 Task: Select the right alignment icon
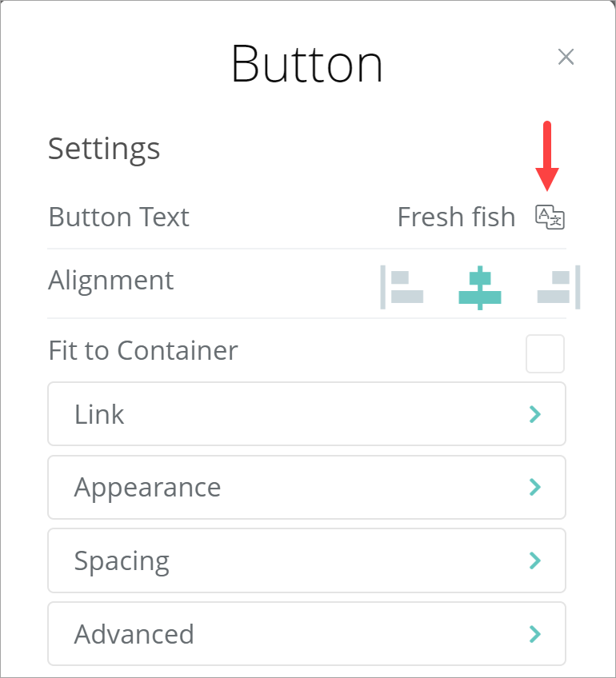(558, 287)
